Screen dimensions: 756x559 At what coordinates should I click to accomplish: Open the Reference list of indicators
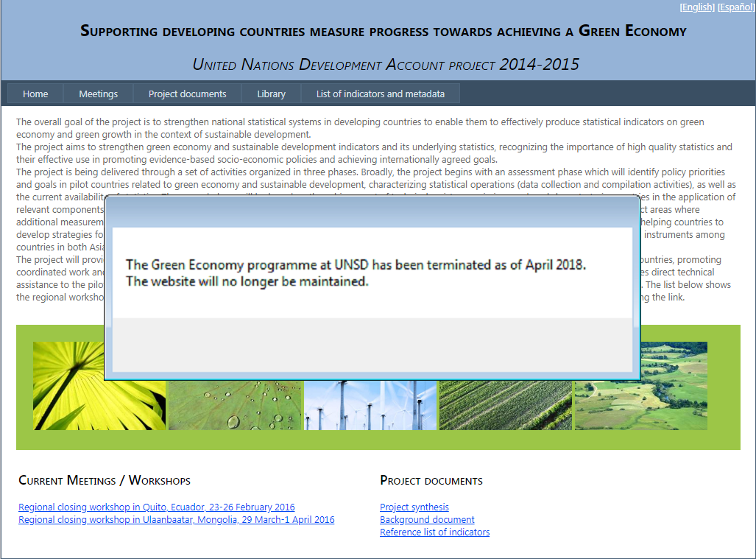pyautogui.click(x=434, y=532)
